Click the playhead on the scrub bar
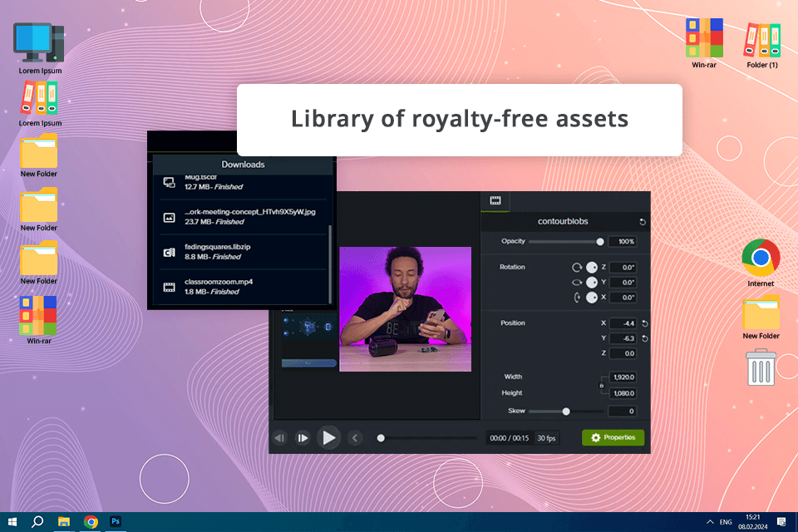This screenshot has height=532, width=798. [x=381, y=438]
